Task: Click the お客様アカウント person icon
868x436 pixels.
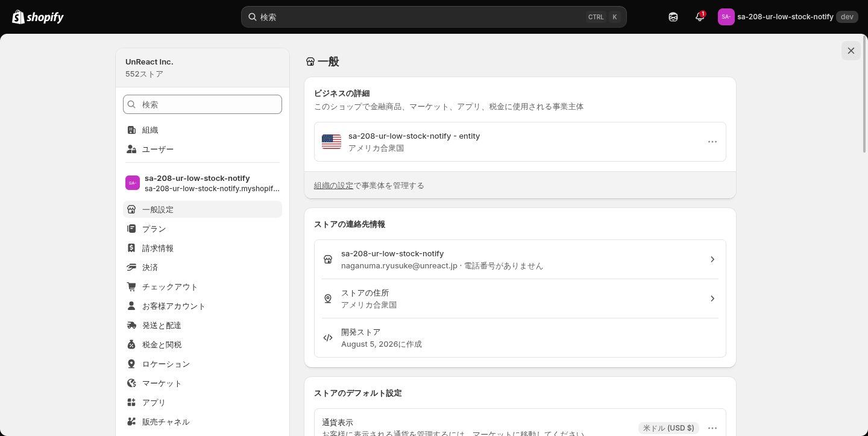Action: [x=131, y=306]
